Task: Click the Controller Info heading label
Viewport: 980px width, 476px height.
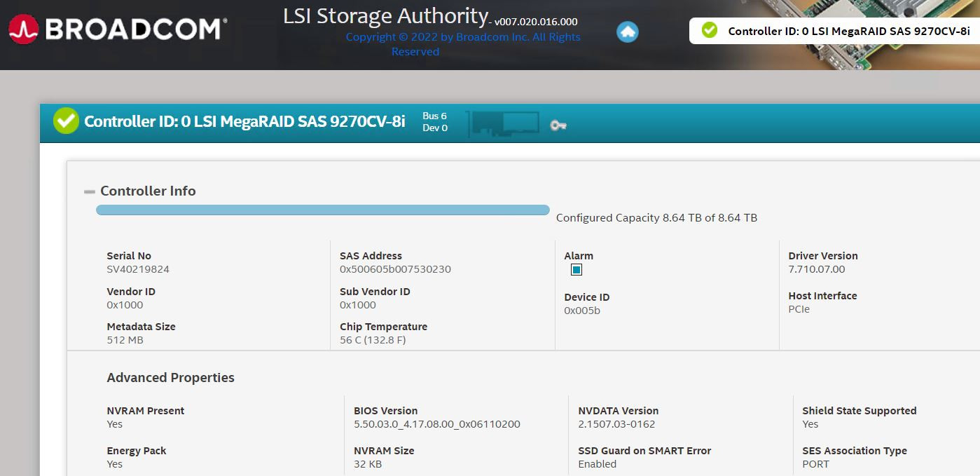Action: [x=148, y=191]
